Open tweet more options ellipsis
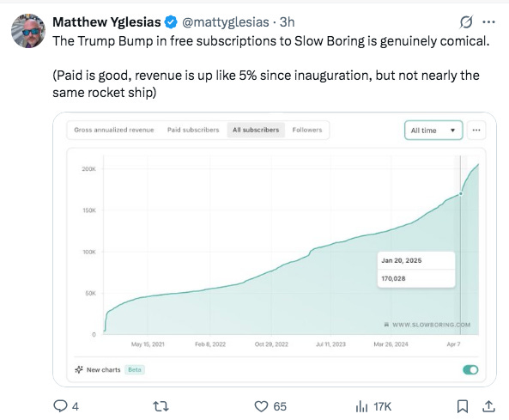The image size is (509, 420). pos(488,22)
